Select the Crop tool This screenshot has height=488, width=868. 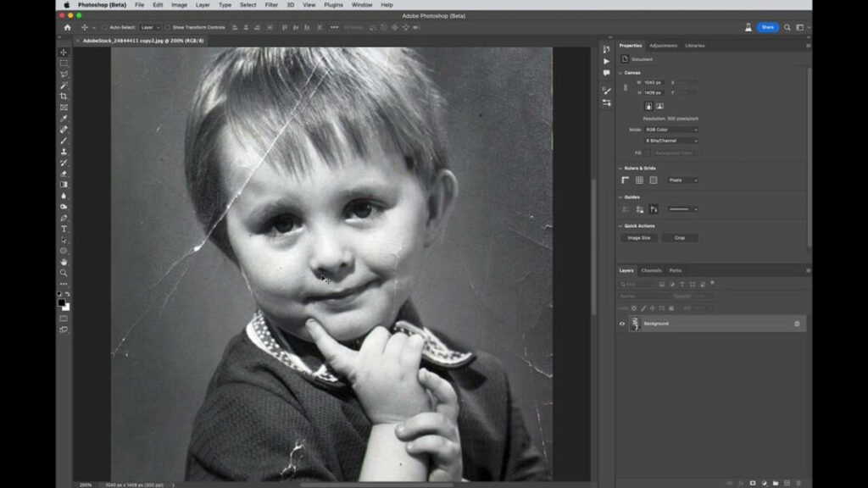point(64,97)
